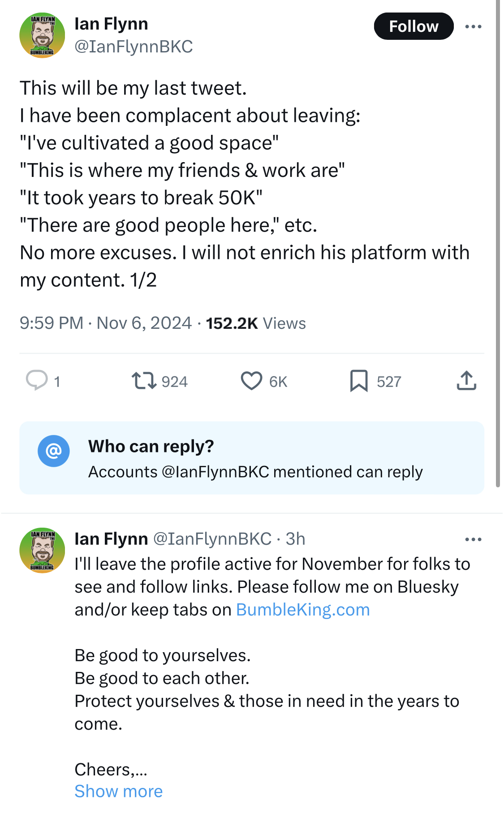Click the blue @ mention icon

pos(54,451)
